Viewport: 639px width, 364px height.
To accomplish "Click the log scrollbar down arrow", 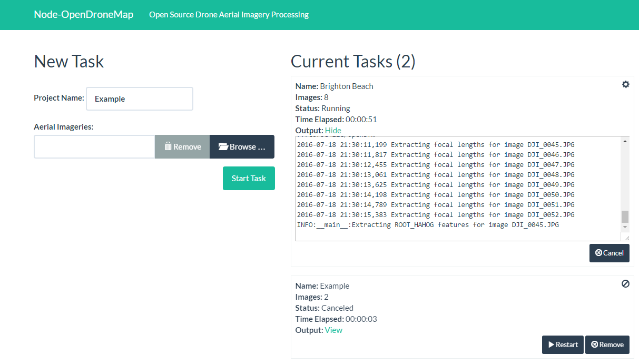I will tap(625, 227).
